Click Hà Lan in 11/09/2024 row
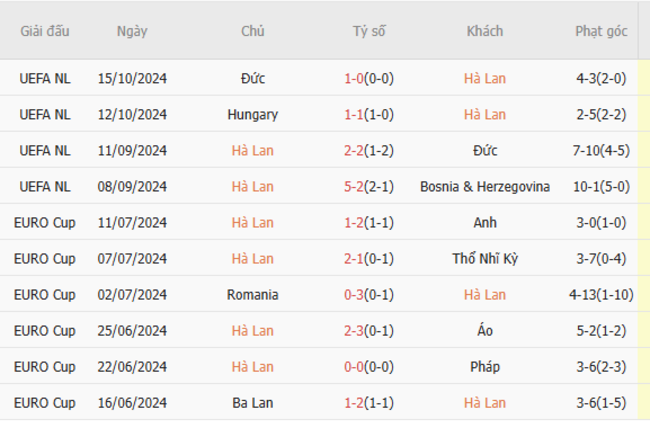Image resolution: width=650 pixels, height=428 pixels. click(253, 151)
